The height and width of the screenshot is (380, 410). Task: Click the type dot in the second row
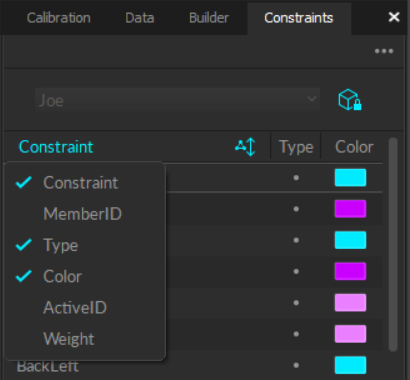pos(296,209)
